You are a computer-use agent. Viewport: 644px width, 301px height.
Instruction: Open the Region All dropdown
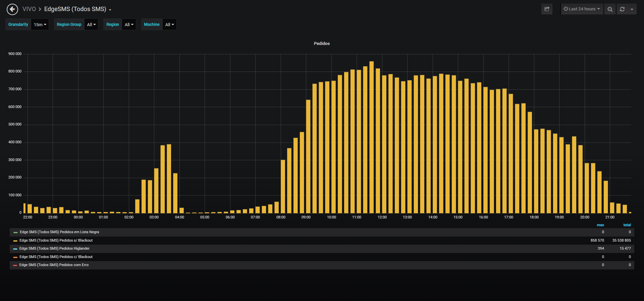tap(129, 24)
